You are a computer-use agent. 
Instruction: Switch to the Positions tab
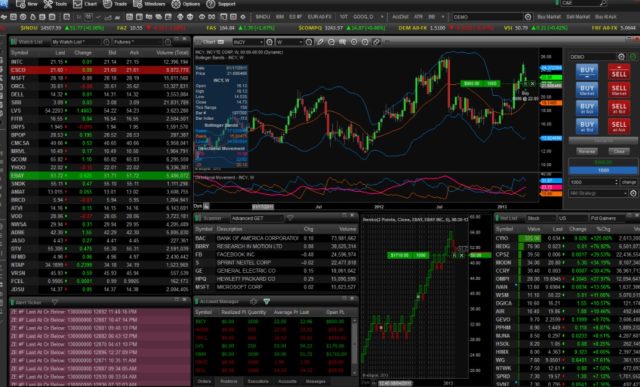(x=229, y=381)
